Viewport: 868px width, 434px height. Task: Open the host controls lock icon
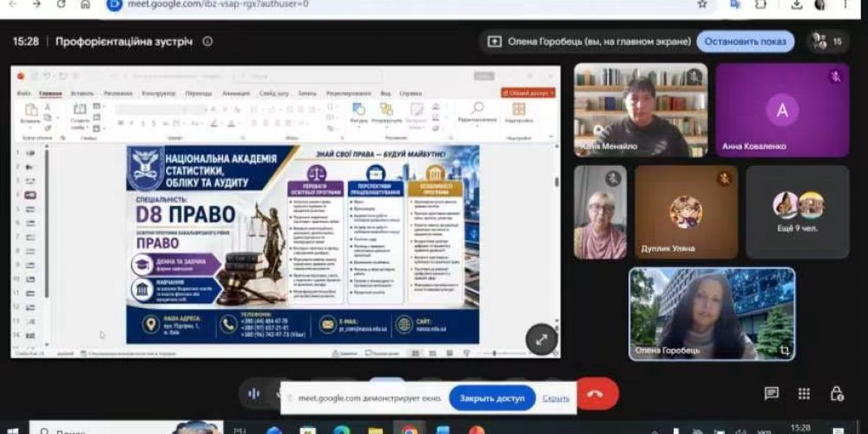(837, 393)
